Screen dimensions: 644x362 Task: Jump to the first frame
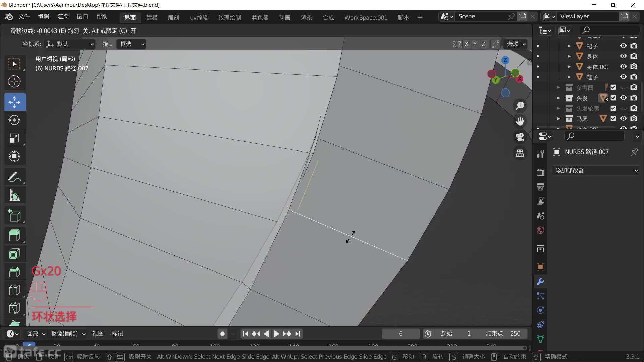click(x=245, y=334)
